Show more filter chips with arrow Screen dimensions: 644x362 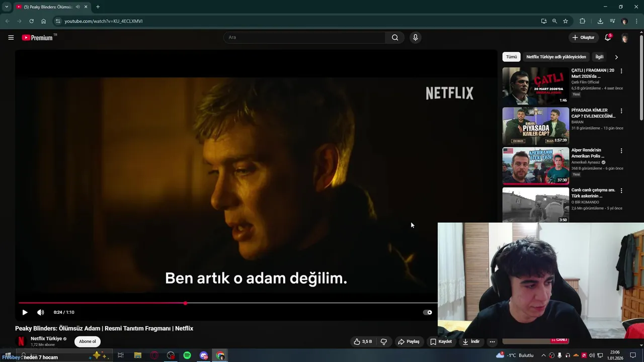[x=616, y=57]
